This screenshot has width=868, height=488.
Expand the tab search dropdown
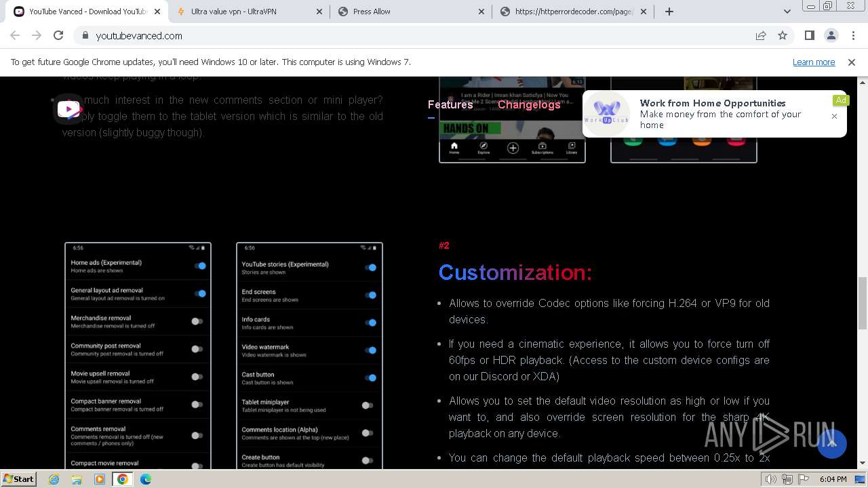tap(787, 12)
